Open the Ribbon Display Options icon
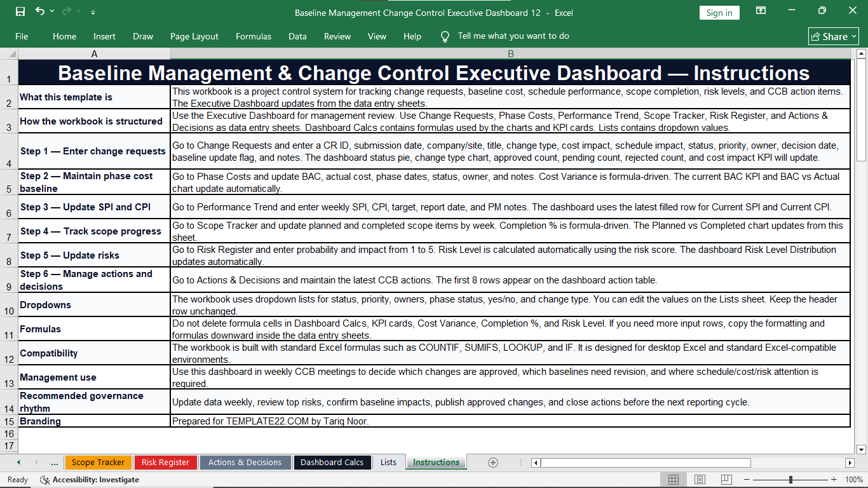 pyautogui.click(x=761, y=11)
